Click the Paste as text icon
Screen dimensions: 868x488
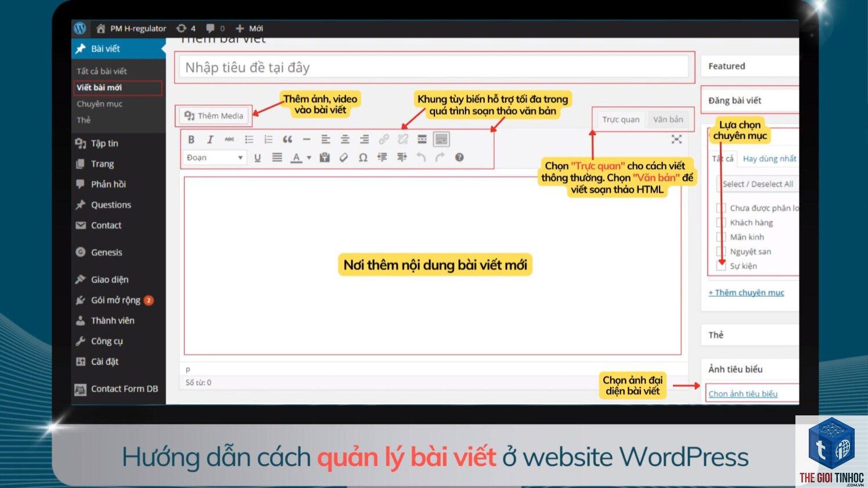click(x=325, y=157)
